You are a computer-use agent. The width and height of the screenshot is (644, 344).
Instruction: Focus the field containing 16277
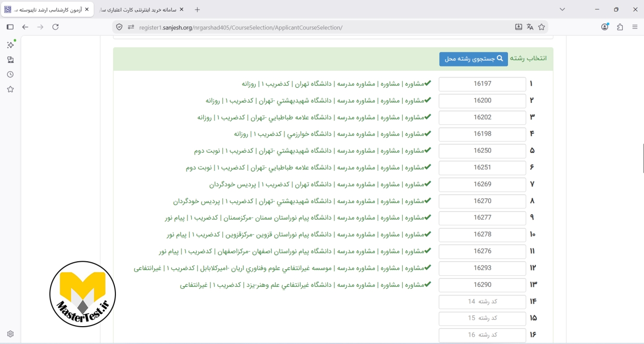coord(483,217)
